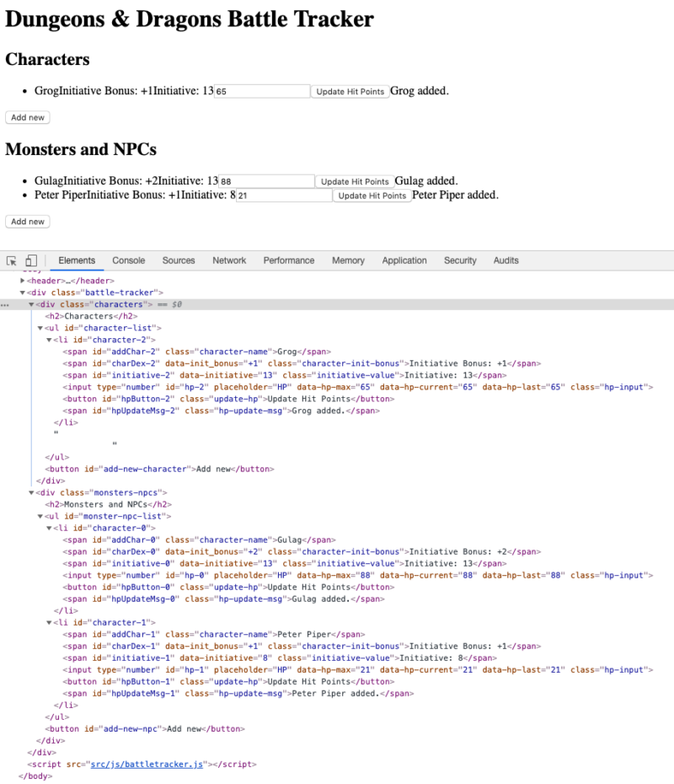Go to the Sources tab
The width and height of the screenshot is (674, 784).
(179, 260)
